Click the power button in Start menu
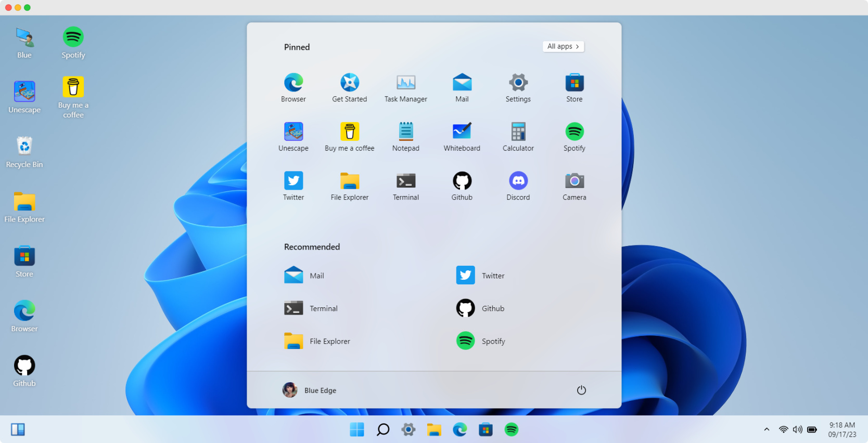 [x=581, y=390]
